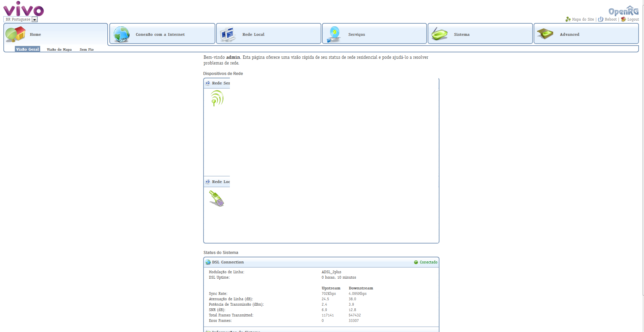
Task: Click the Serviços disc icon
Action: (334, 34)
